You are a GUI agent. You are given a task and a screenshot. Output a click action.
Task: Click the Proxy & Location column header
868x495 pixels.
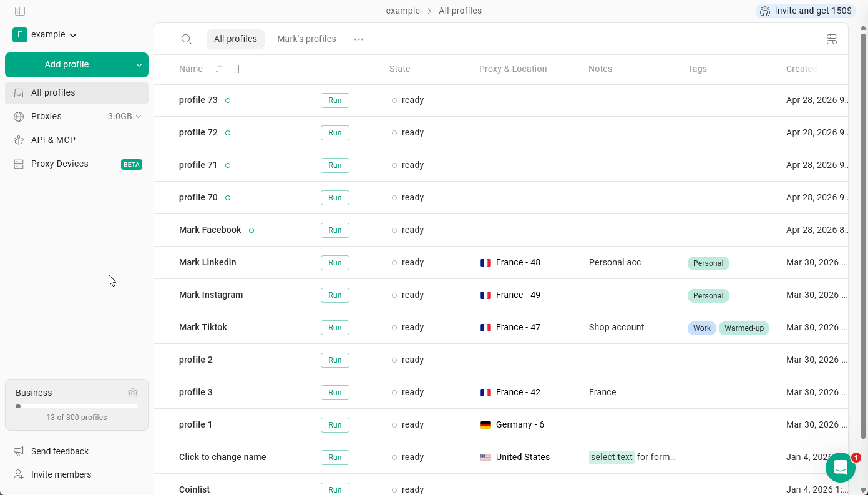pyautogui.click(x=513, y=69)
